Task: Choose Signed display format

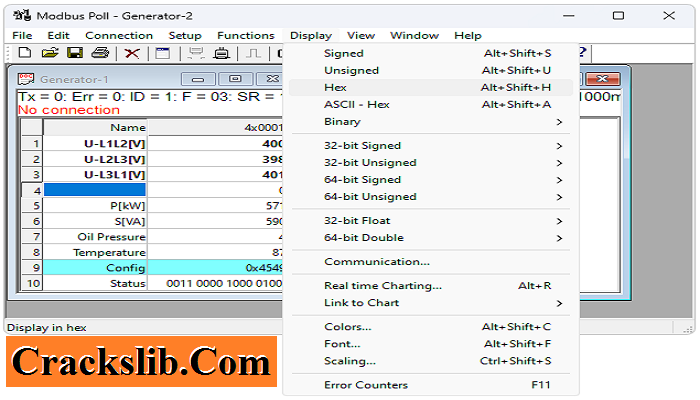Action: click(x=431, y=54)
